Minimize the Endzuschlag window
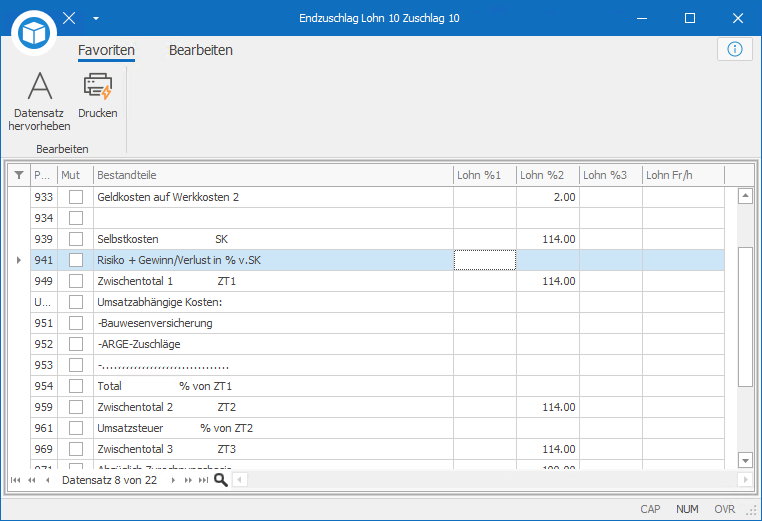 click(642, 18)
